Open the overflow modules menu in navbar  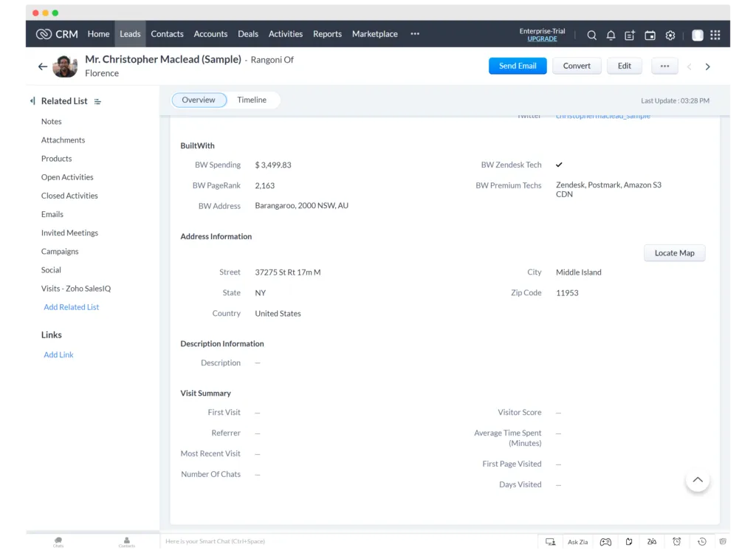click(x=415, y=34)
